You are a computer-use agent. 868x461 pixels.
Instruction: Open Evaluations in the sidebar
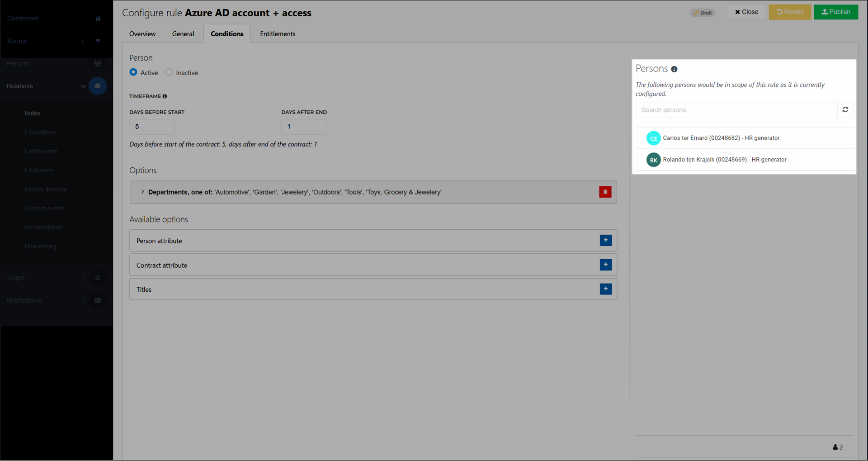click(x=40, y=132)
